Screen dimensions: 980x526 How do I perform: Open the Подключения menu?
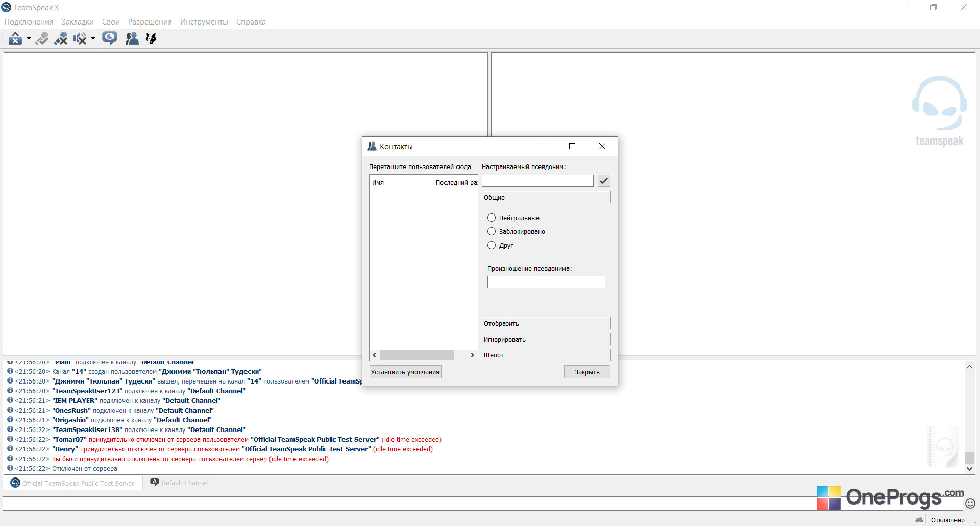point(29,22)
